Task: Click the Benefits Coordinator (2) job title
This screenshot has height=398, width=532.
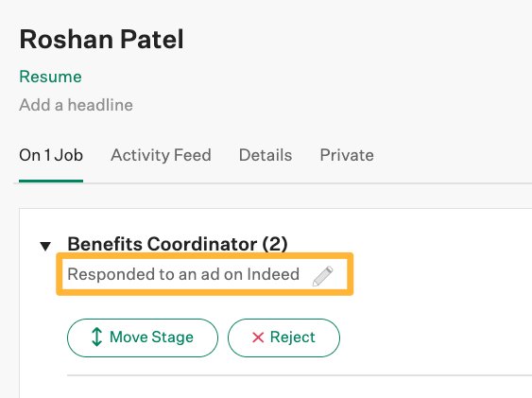Action: (x=178, y=244)
